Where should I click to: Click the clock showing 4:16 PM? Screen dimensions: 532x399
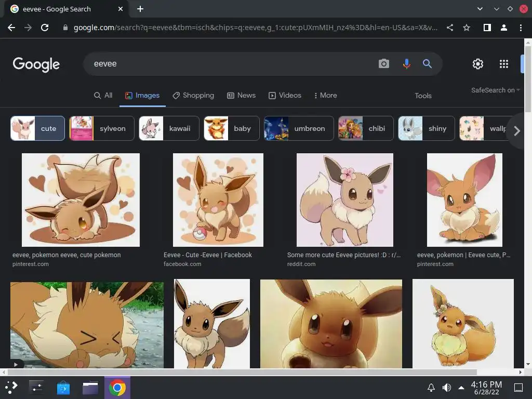point(486,388)
